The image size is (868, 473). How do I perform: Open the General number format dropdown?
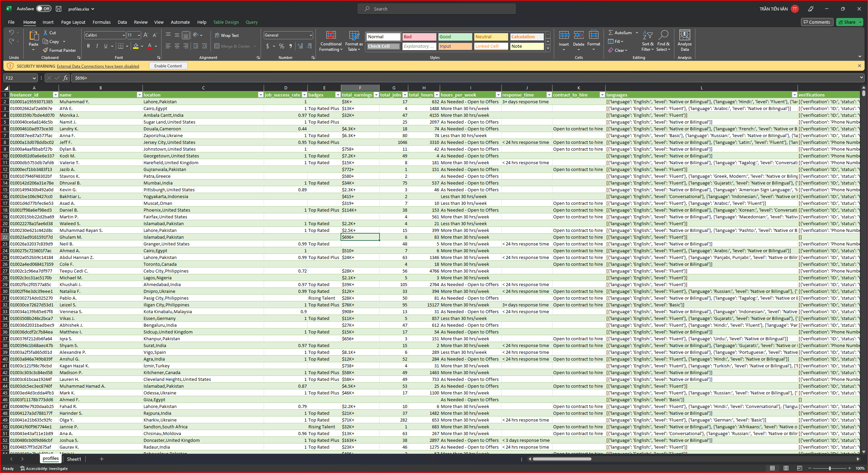310,35
